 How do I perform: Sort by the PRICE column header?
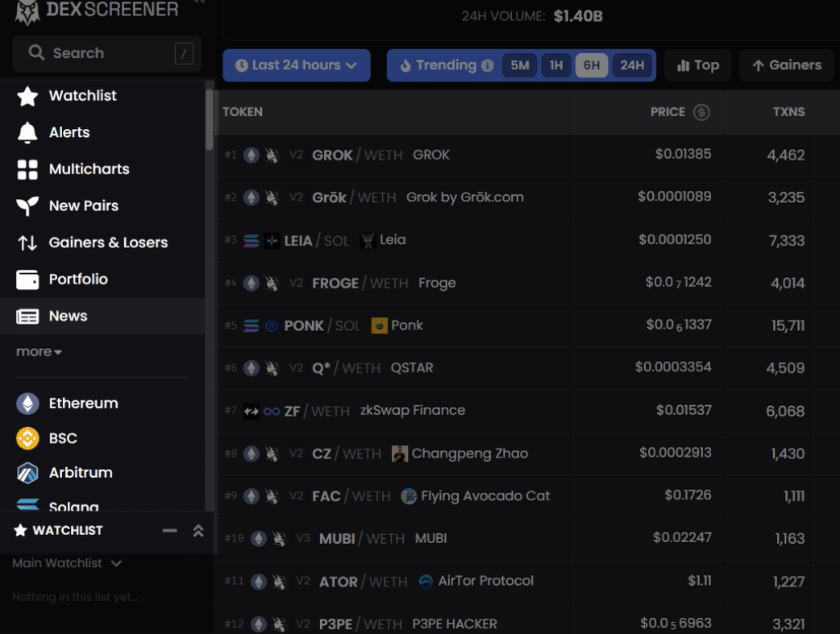click(x=667, y=112)
